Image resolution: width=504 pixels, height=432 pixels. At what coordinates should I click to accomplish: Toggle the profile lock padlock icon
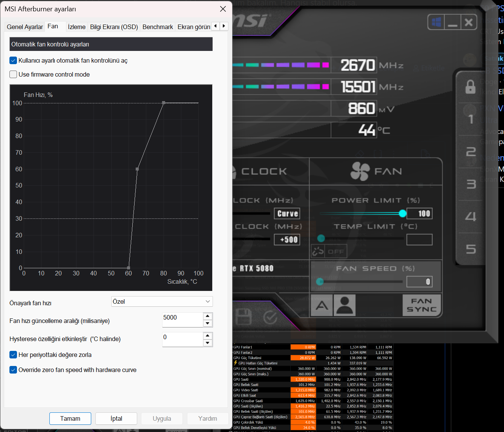coord(470,87)
